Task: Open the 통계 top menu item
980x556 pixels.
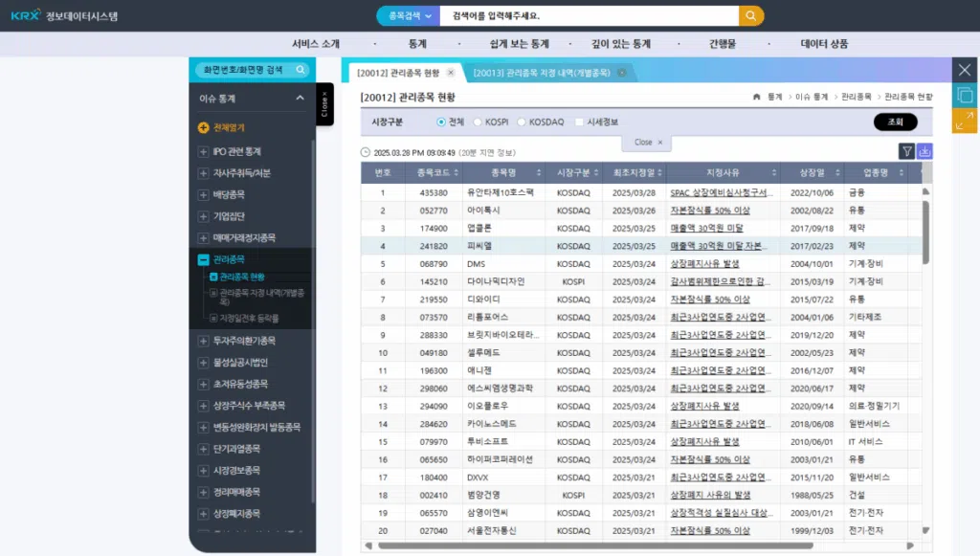Action: [x=417, y=44]
